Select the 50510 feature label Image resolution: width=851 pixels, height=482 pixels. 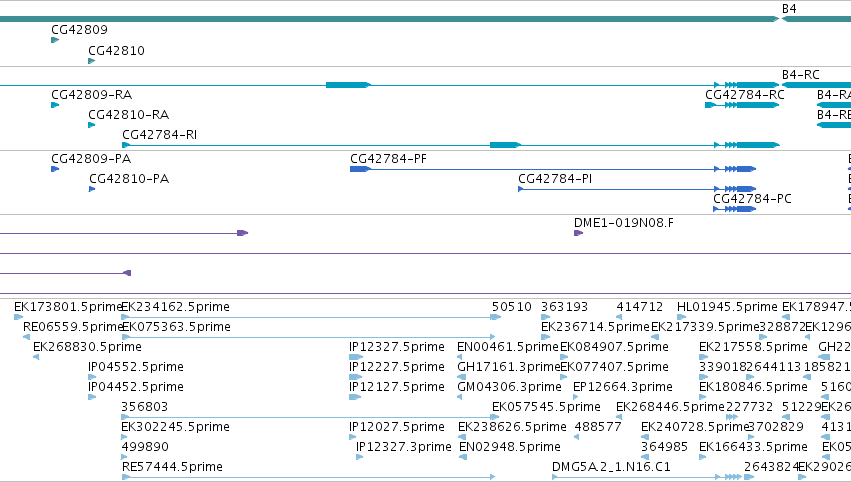click(512, 307)
